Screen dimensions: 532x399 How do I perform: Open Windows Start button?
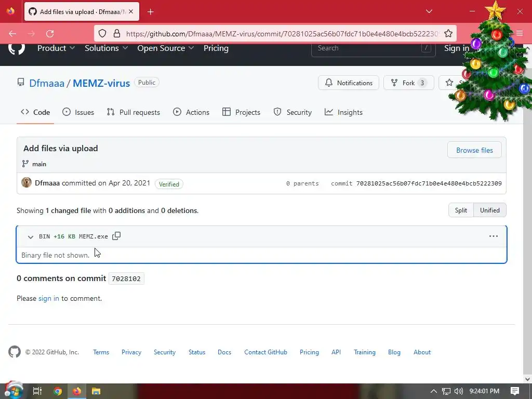14,391
